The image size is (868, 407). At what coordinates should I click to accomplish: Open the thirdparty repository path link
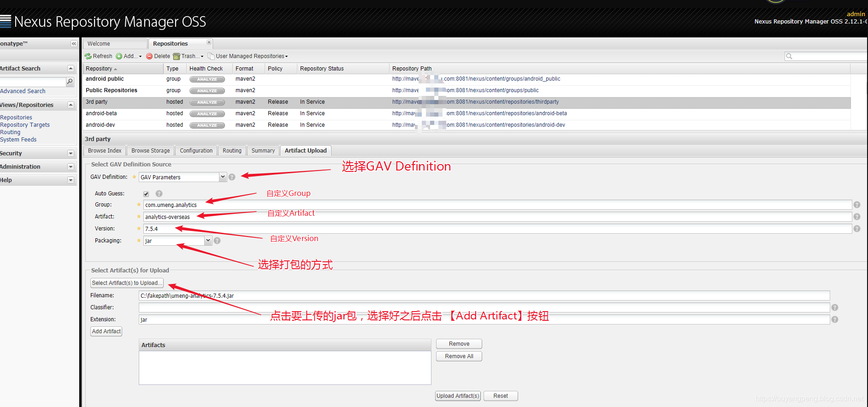point(475,102)
